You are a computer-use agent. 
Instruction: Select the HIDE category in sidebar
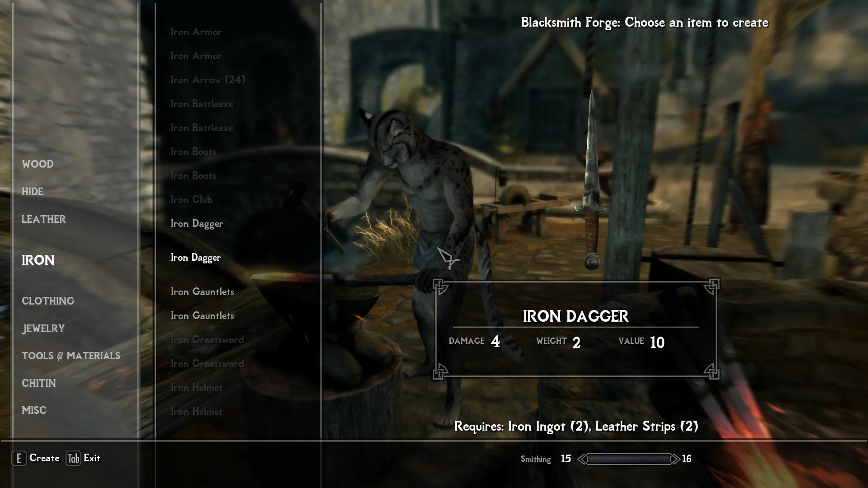coord(33,191)
